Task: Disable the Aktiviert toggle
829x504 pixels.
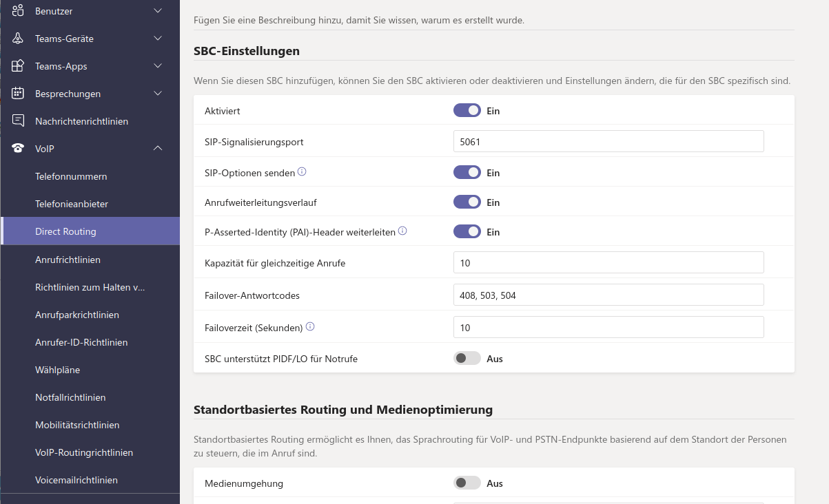Action: [467, 111]
